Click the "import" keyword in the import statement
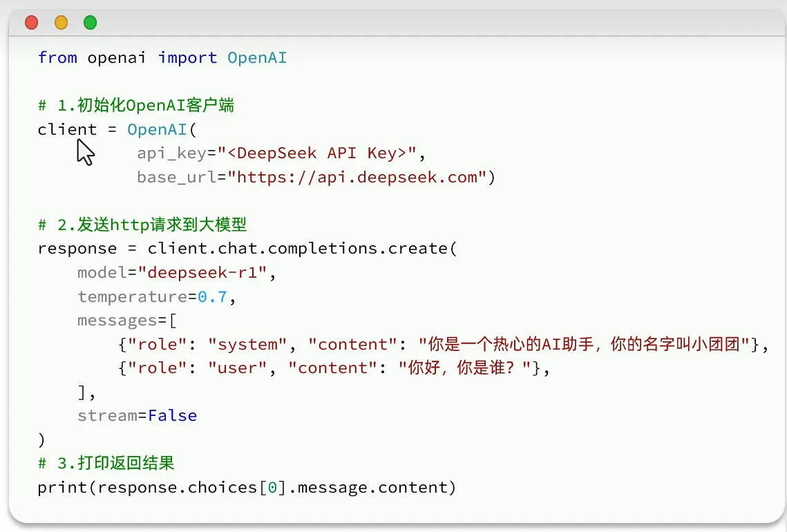 coord(187,58)
